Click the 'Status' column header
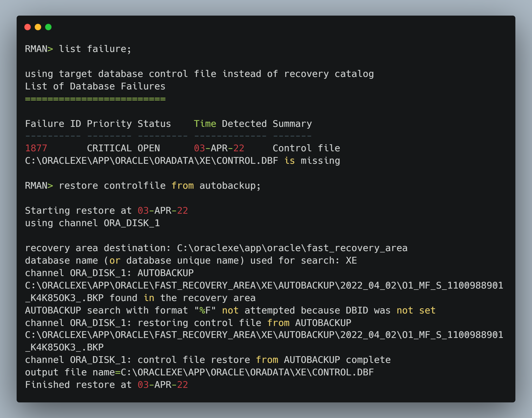This screenshot has width=532, height=418. coord(154,124)
